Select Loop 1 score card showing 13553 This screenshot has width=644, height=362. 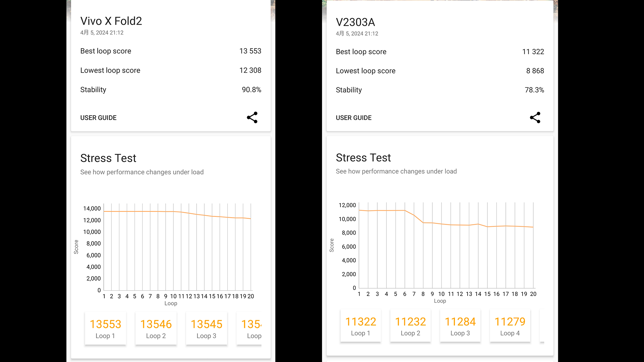click(105, 328)
